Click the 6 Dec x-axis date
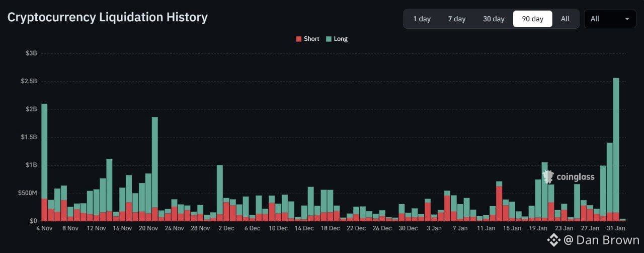 click(x=252, y=228)
